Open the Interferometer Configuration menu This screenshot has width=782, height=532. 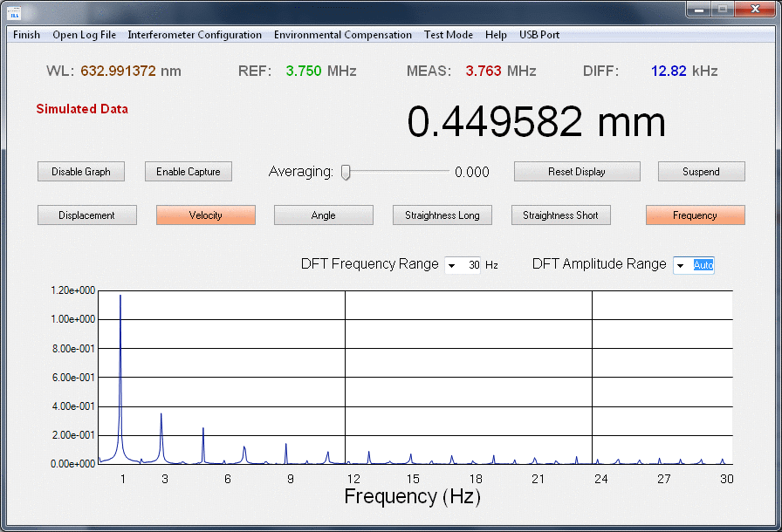coord(194,35)
